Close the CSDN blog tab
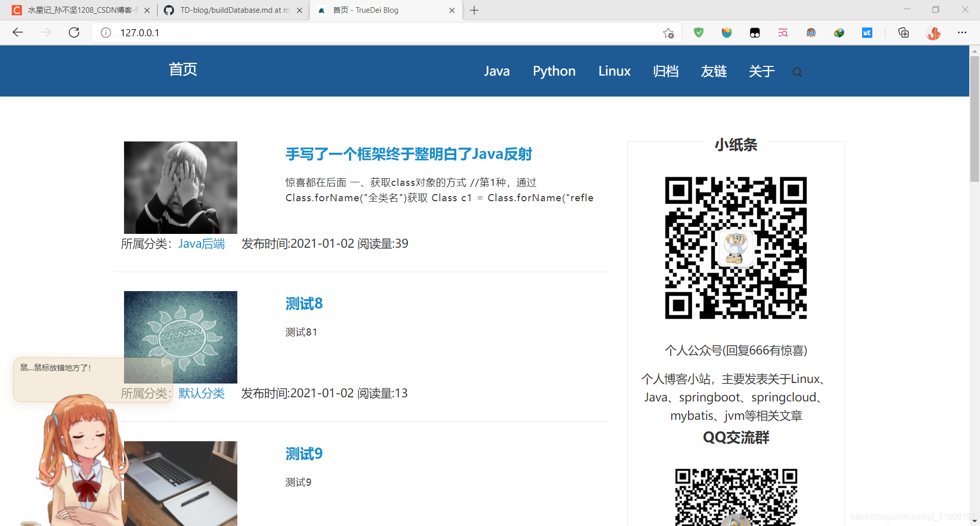 [x=147, y=10]
